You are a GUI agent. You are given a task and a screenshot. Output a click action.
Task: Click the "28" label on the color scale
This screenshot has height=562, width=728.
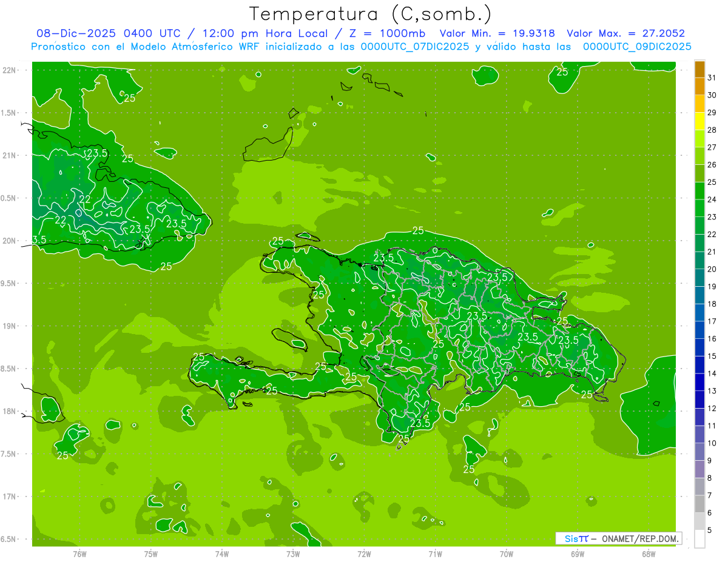712,130
